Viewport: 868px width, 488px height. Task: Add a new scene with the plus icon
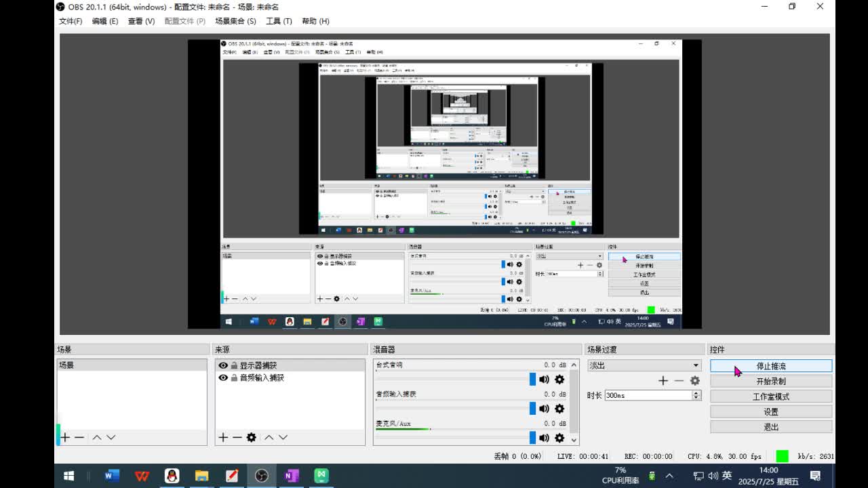click(65, 438)
